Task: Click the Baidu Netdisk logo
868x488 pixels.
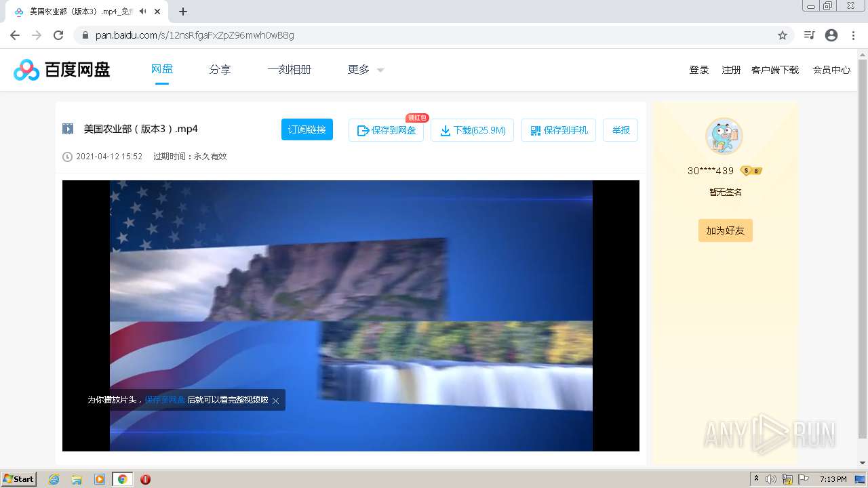Action: click(x=62, y=69)
